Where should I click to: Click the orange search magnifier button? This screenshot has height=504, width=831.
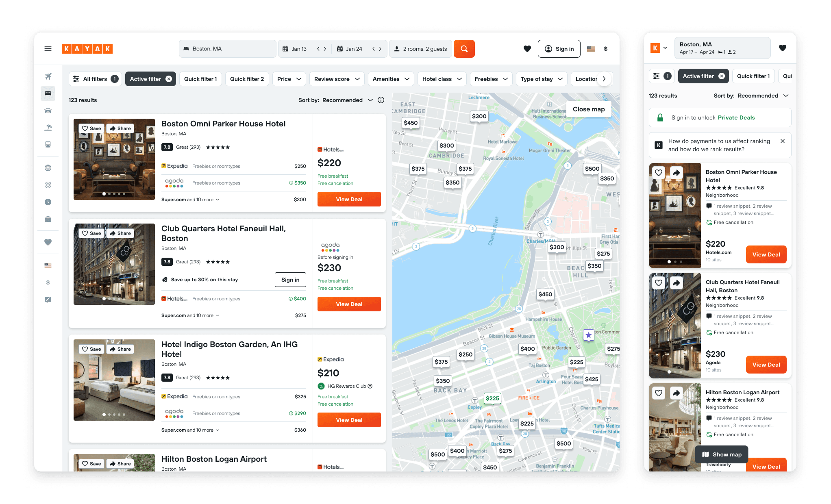coord(464,49)
